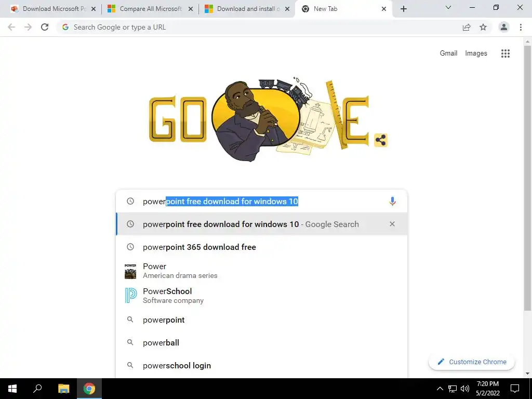Reload the current page
532x399 pixels.
pos(45,27)
